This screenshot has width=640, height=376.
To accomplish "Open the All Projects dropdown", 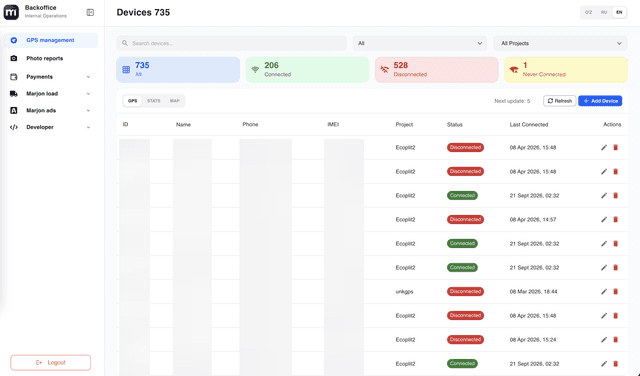I will [x=560, y=43].
